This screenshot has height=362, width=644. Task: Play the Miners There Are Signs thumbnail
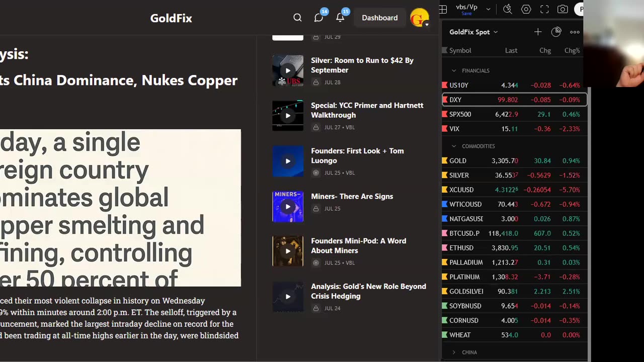(288, 206)
